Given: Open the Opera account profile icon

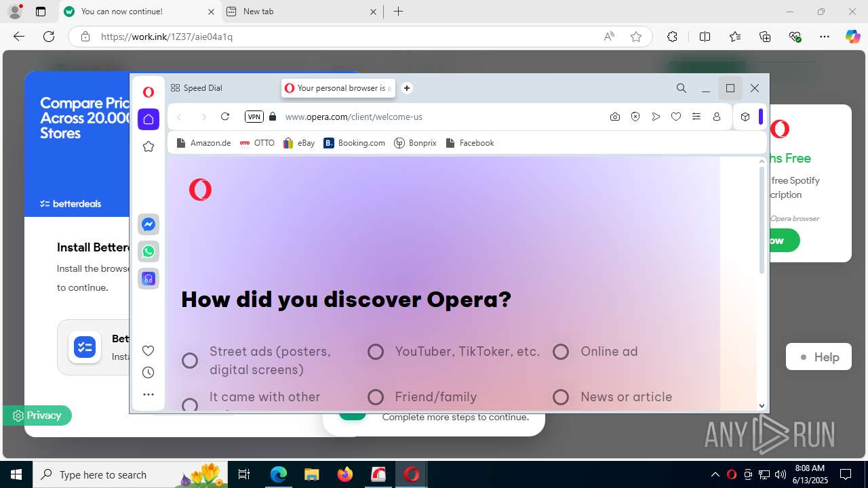Looking at the screenshot, I should point(717,117).
